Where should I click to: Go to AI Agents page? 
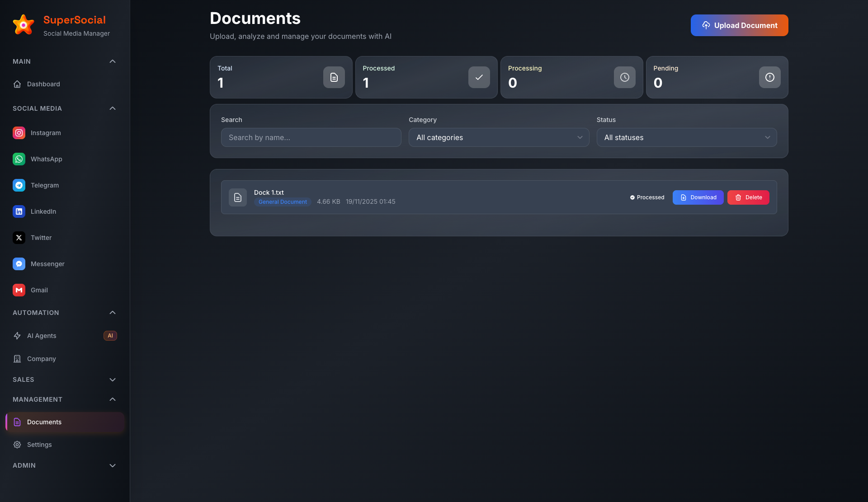42,336
